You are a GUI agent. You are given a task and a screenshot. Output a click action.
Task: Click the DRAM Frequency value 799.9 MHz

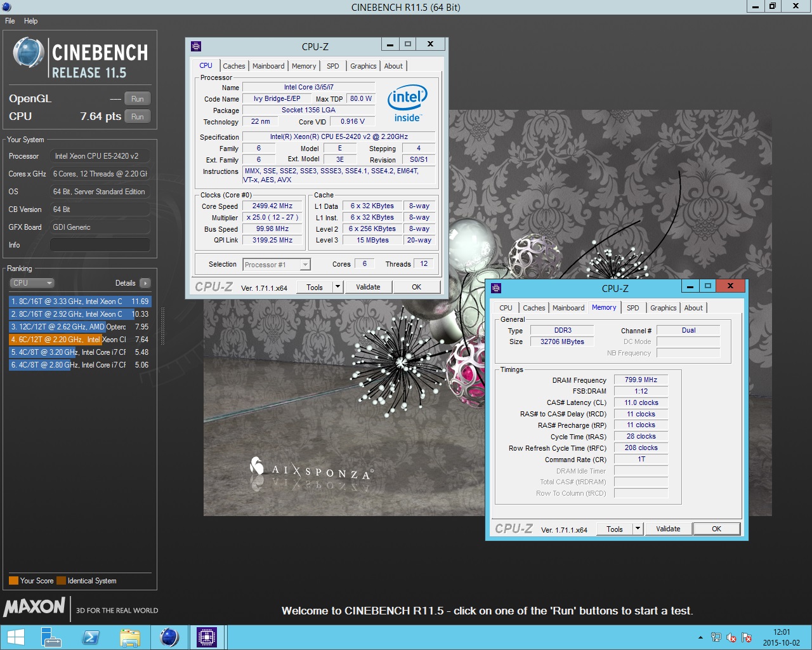[641, 380]
